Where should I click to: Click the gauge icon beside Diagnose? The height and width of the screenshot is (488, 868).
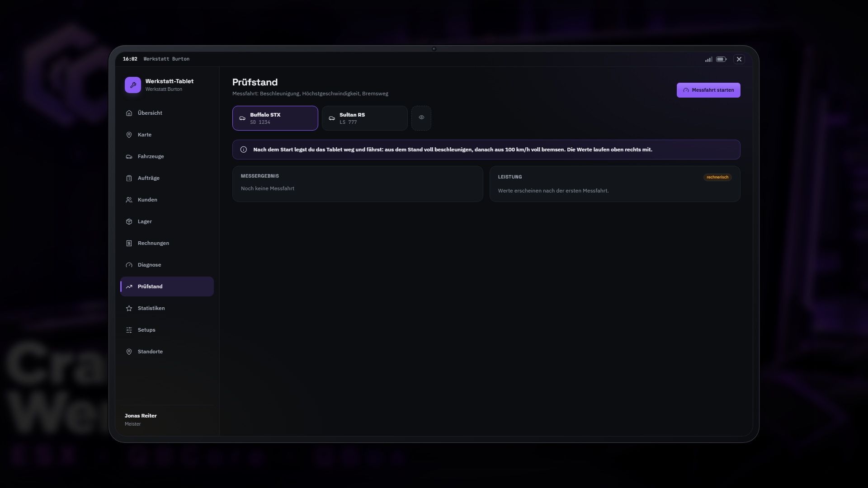coord(129,265)
